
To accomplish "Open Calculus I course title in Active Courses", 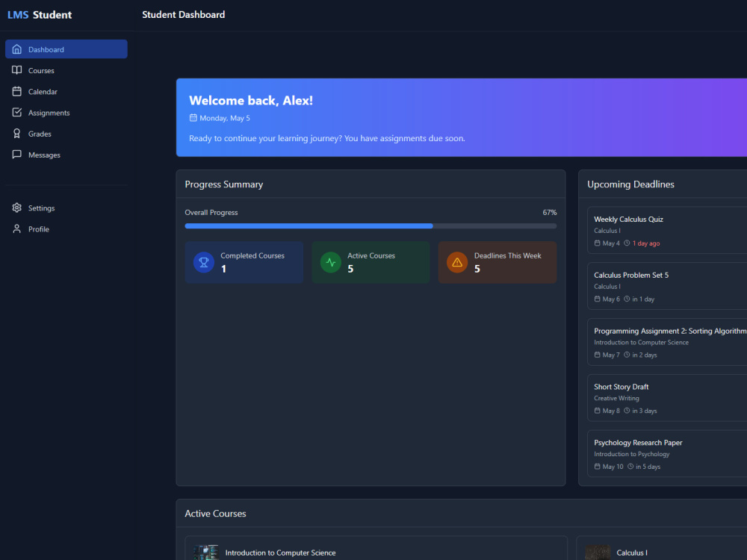I will [632, 553].
